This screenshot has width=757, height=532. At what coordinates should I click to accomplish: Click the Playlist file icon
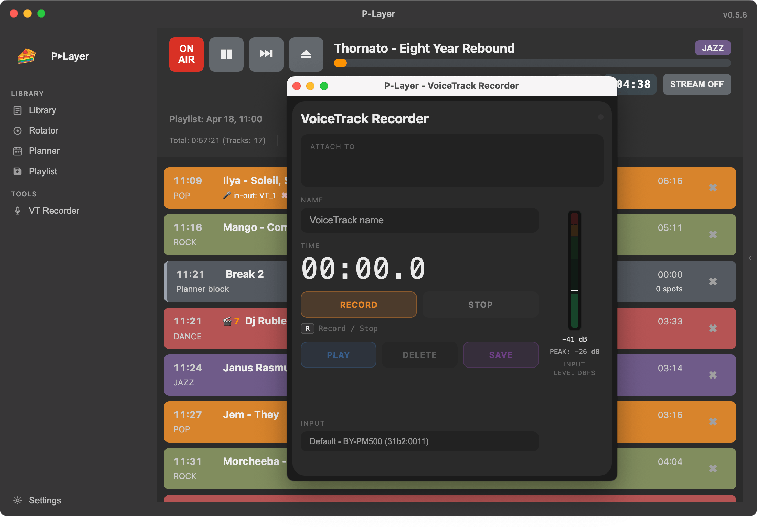click(x=18, y=171)
